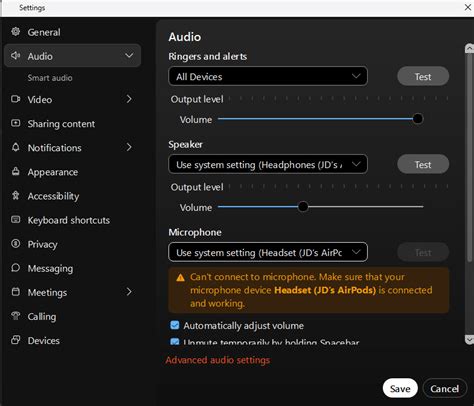The width and height of the screenshot is (474, 406).
Task: Save the audio settings
Action: pyautogui.click(x=400, y=388)
